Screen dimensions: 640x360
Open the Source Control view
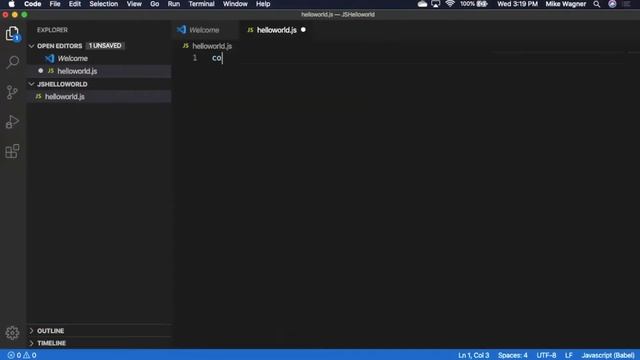(12, 92)
